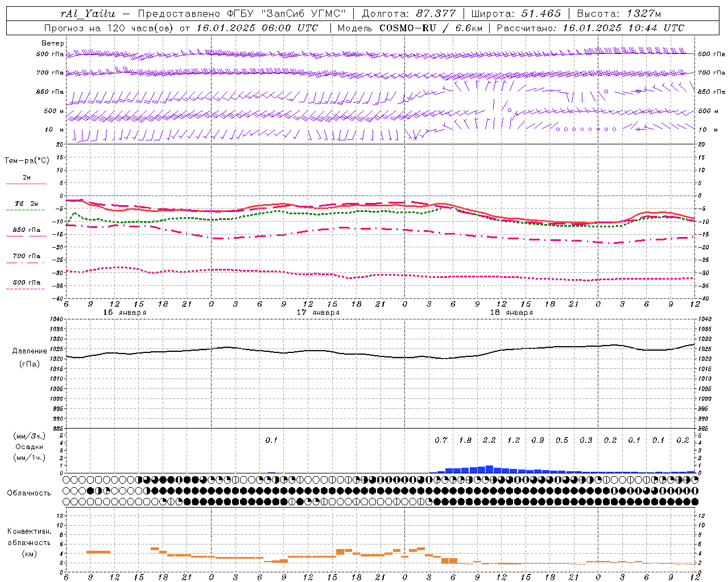
Task: Click the (мм/1ч.) unit label
Action: tap(29, 458)
